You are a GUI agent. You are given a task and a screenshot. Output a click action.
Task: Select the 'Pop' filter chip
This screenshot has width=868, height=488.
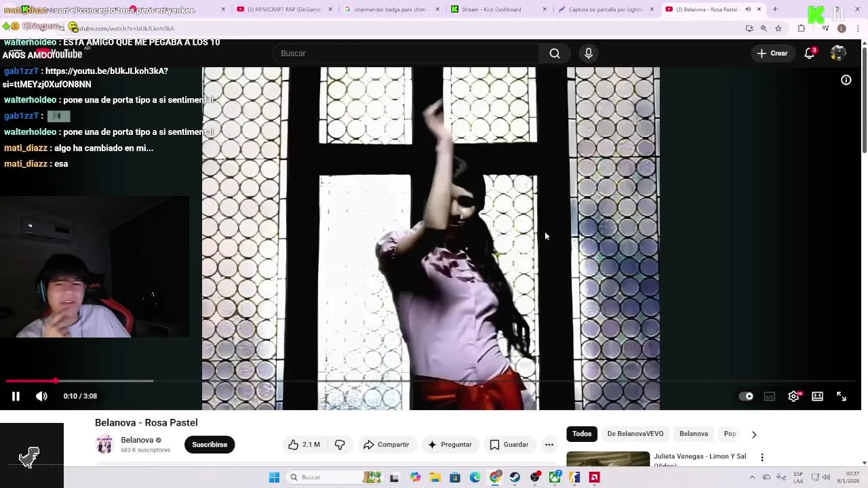[730, 434]
